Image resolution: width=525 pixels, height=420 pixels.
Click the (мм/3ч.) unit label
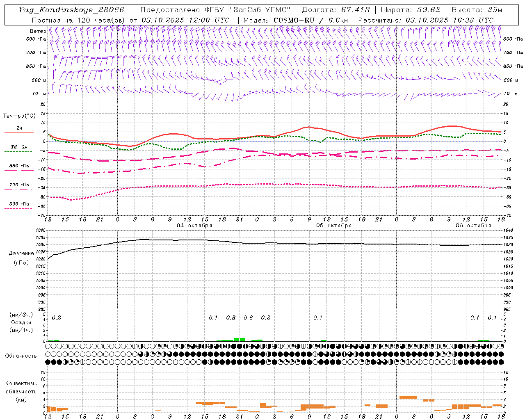pyautogui.click(x=21, y=315)
